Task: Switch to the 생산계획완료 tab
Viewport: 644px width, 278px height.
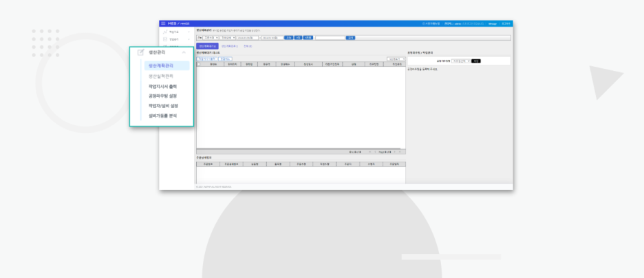Action: tap(230, 46)
